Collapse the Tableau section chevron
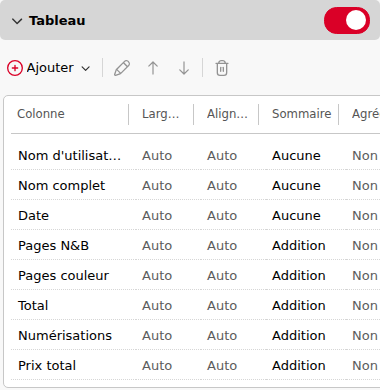380x390 pixels. click(17, 21)
